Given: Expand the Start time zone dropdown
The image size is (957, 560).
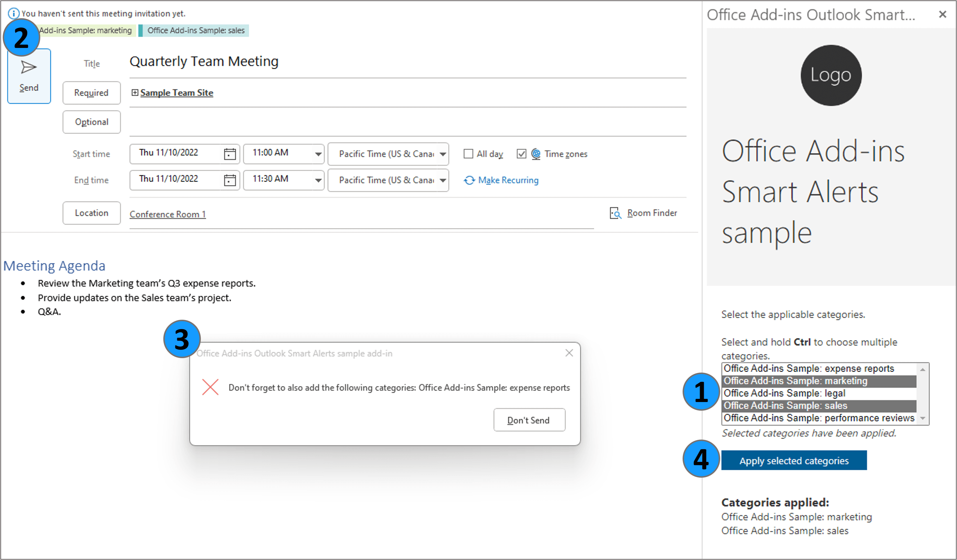Looking at the screenshot, I should coord(443,154).
